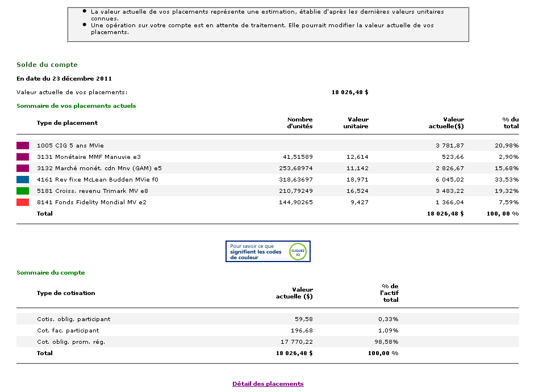Click the green CLIQUEZ ICI circle icon
543x392 pixels.
[x=298, y=251]
